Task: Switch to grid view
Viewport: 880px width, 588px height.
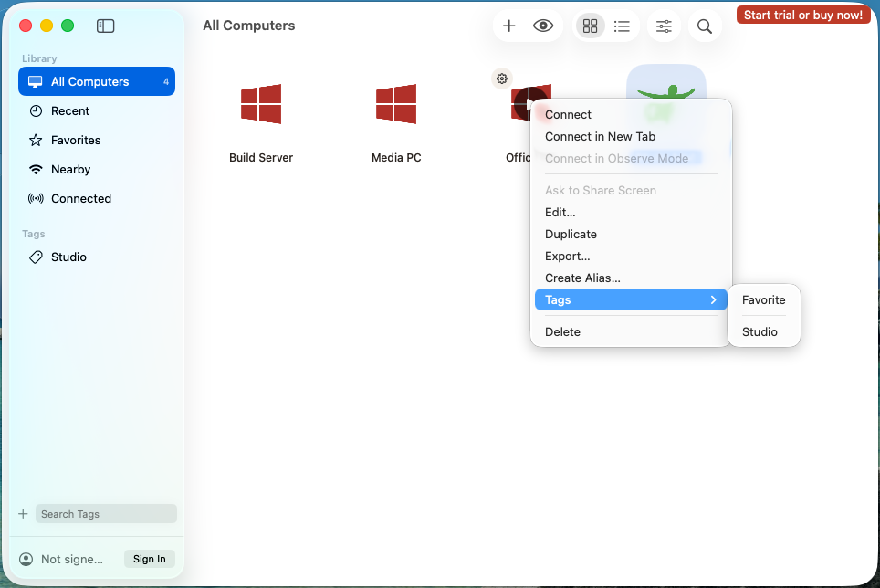Action: pos(590,26)
